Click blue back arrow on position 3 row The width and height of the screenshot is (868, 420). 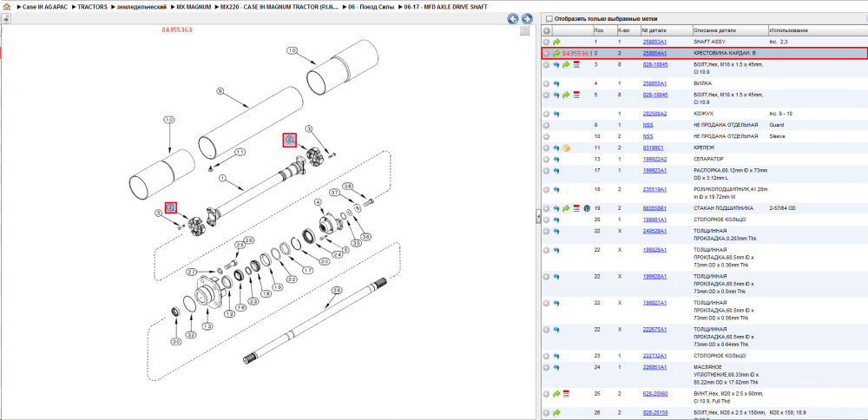(557, 65)
